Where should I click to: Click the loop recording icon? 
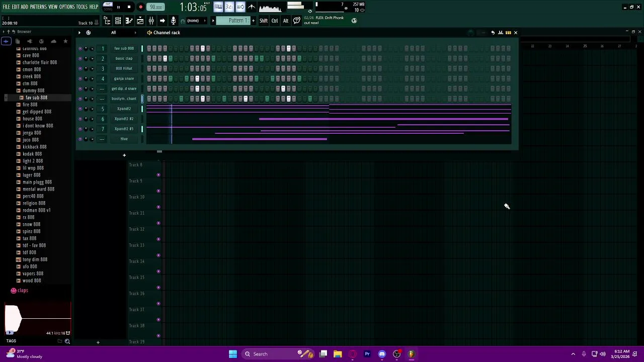[x=240, y=7]
